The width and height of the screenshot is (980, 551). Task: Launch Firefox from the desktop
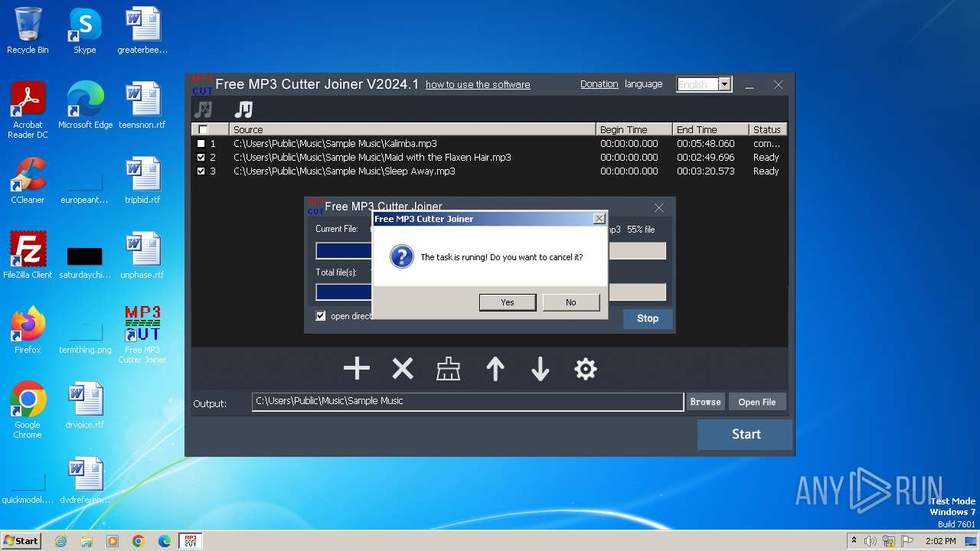click(x=28, y=331)
